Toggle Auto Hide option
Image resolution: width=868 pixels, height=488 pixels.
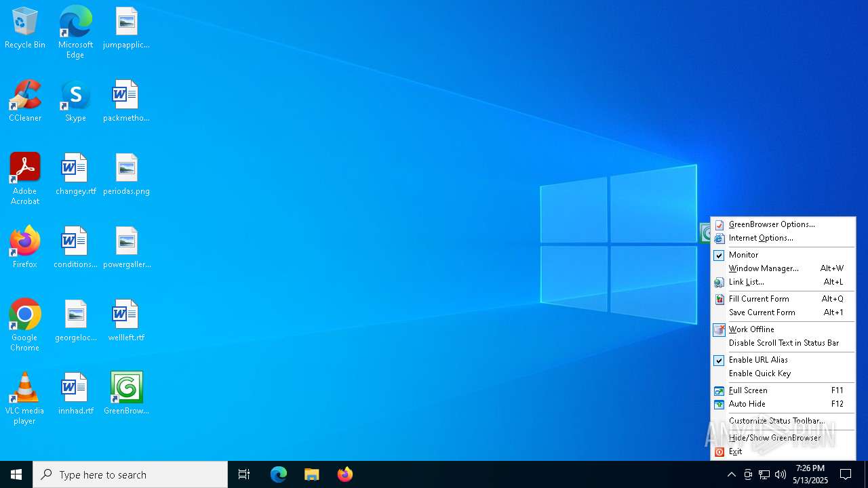(x=783, y=404)
